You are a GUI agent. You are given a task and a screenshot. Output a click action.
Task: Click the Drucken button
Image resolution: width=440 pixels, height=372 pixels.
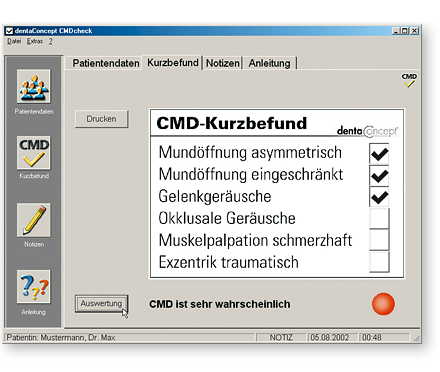pos(101,119)
